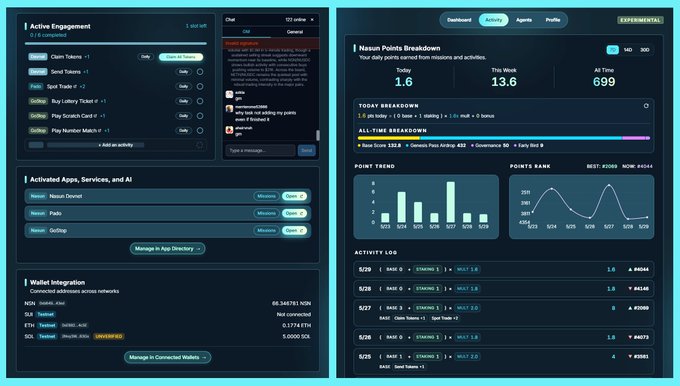
Task: Select the General tab in Chat
Action: click(295, 32)
